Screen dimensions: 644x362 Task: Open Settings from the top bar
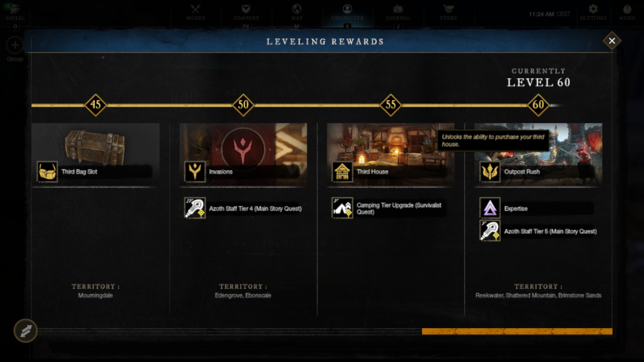click(593, 12)
